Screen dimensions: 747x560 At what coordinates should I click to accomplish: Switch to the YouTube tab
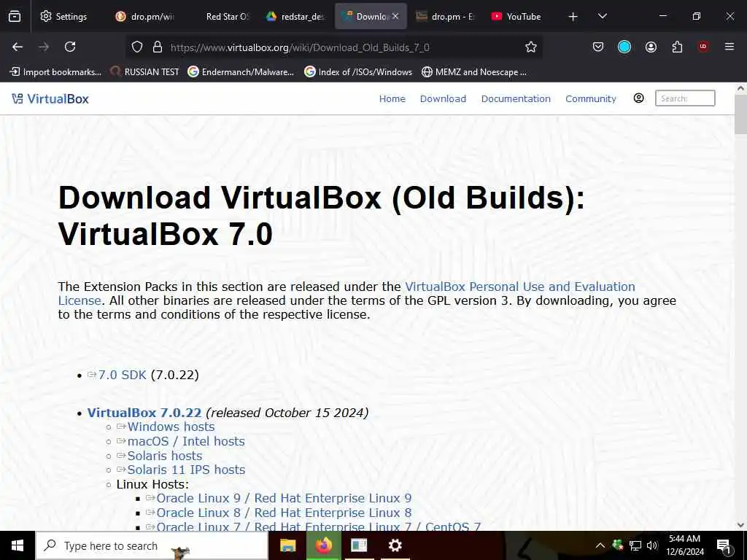(517, 16)
